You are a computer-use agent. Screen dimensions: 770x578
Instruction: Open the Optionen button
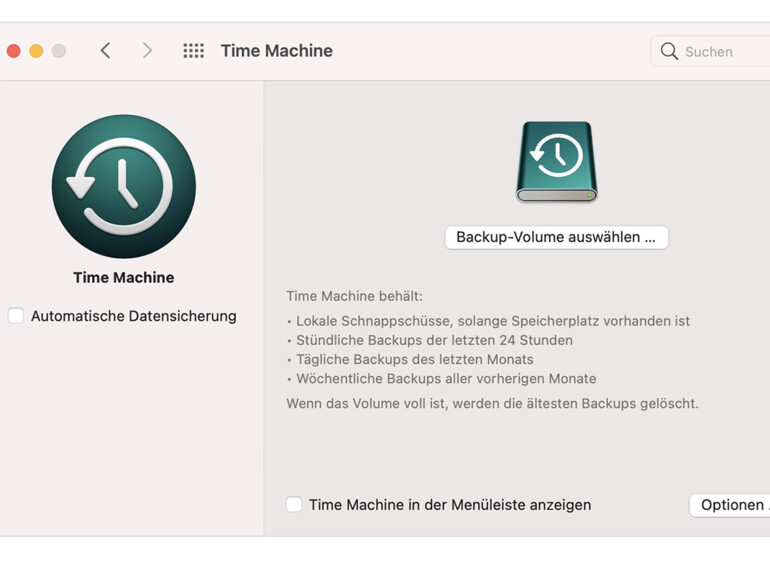730,505
